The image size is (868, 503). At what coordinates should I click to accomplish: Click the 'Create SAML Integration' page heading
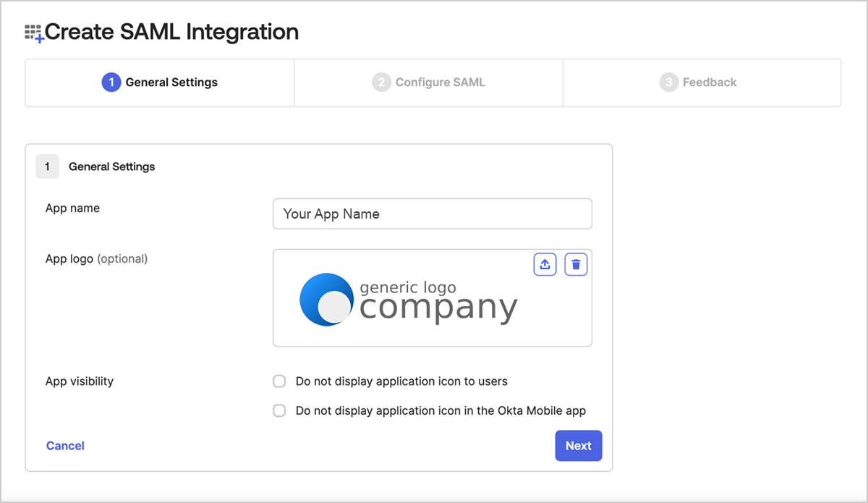click(x=171, y=33)
